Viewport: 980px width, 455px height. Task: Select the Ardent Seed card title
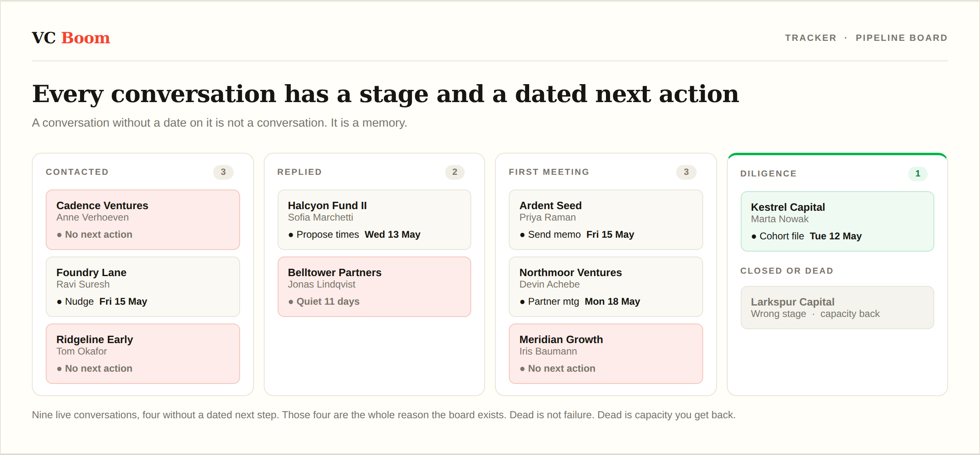(x=550, y=205)
